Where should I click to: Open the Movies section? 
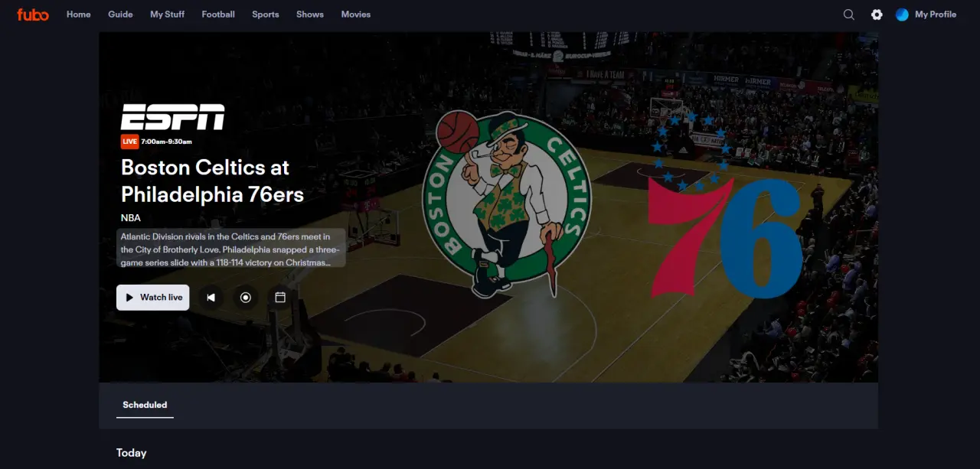[x=356, y=15]
